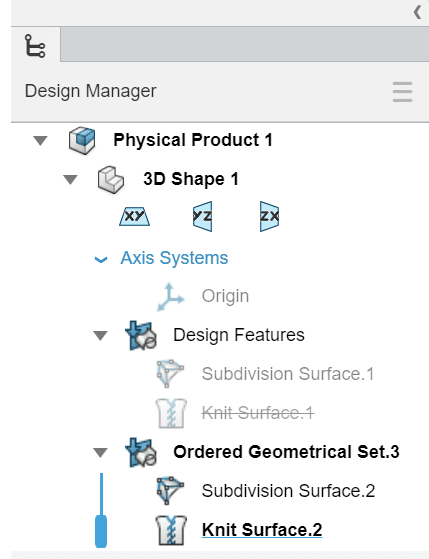Viewport: 429px width, 559px height.
Task: Select the 3D Shape 1 icon
Action: click(x=111, y=179)
